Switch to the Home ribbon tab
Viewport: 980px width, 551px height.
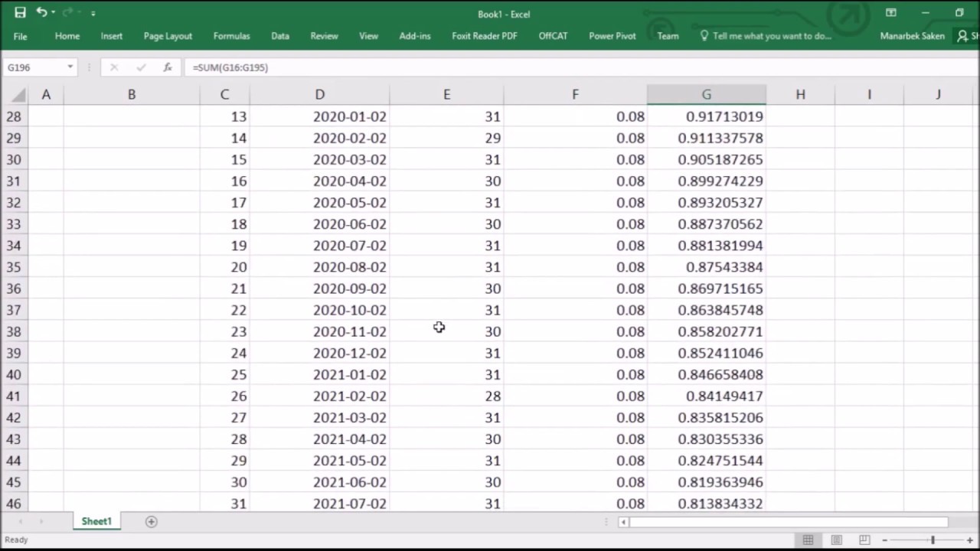(67, 36)
